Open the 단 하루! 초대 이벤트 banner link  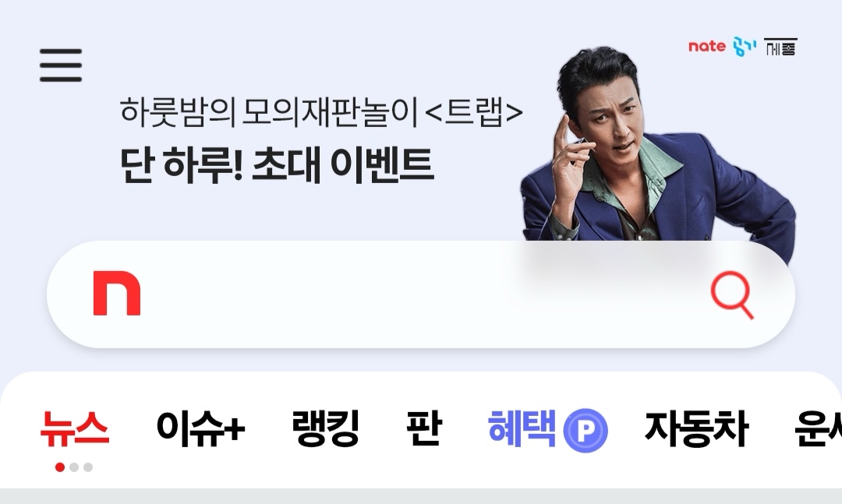(x=276, y=165)
